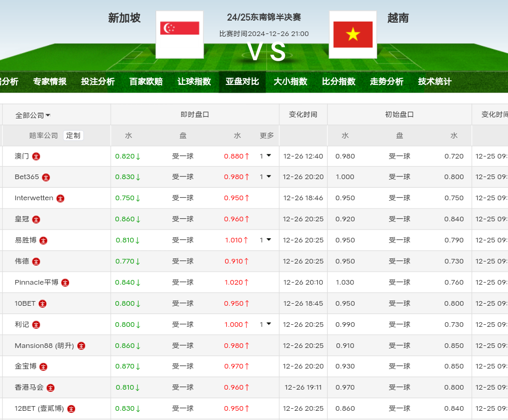Click the Singapore flag image
Screen dimensions: 508x420
tap(179, 34)
